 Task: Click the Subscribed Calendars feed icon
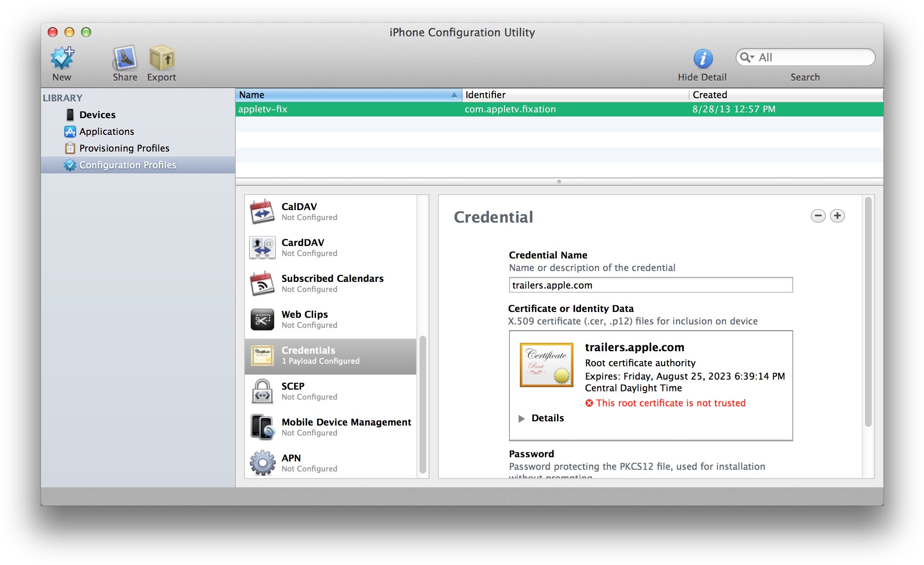tap(262, 284)
